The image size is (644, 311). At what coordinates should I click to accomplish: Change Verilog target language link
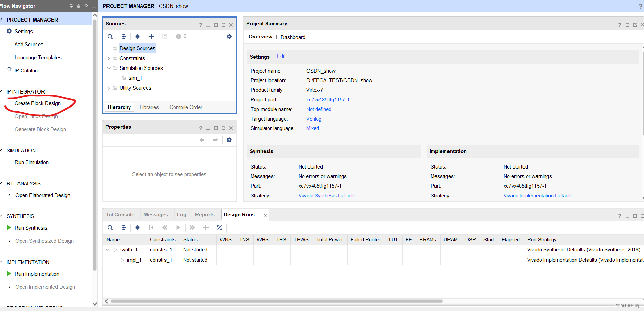(314, 119)
